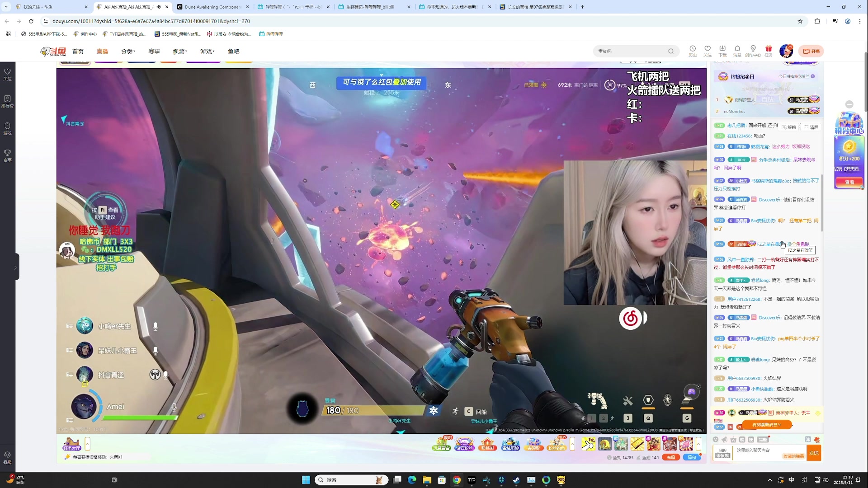Click the browser address bar URL
The height and width of the screenshot is (488, 868).
[x=151, y=21]
